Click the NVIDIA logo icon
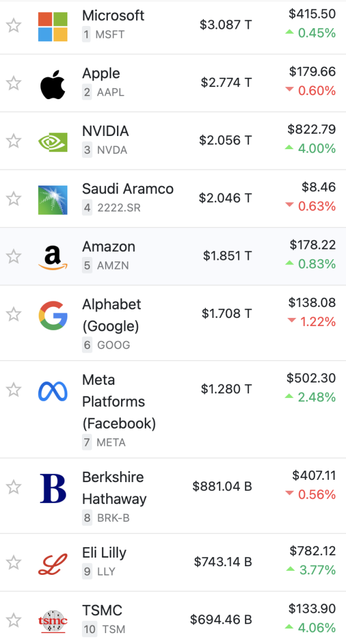 point(52,142)
